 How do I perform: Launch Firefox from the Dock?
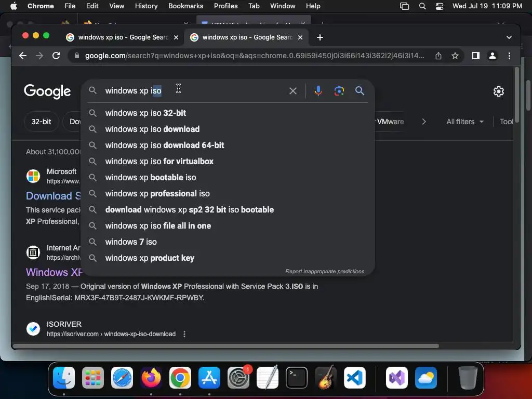151,378
